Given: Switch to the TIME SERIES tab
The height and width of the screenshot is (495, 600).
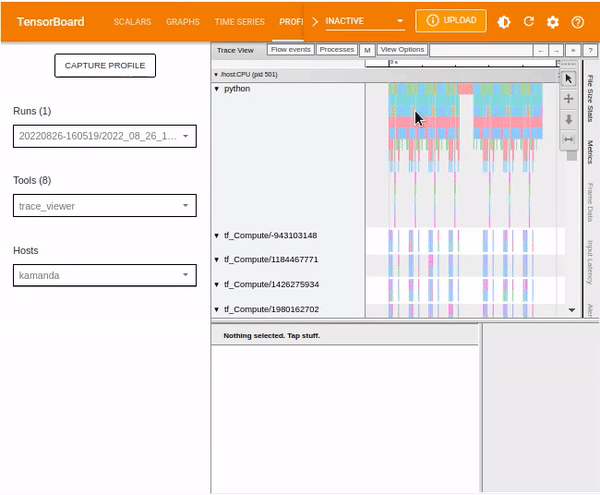Looking at the screenshot, I should click(240, 22).
